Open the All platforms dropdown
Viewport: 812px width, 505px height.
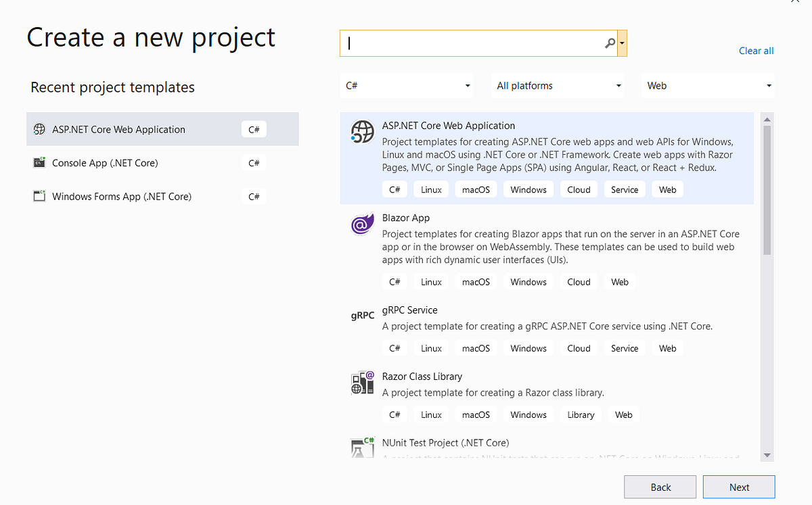(558, 85)
